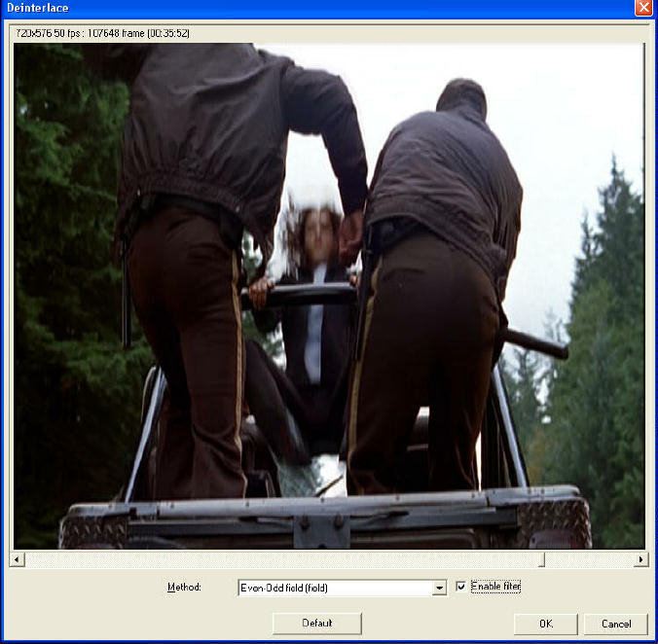Click the Method label
This screenshot has width=658, height=644.
pos(184,587)
